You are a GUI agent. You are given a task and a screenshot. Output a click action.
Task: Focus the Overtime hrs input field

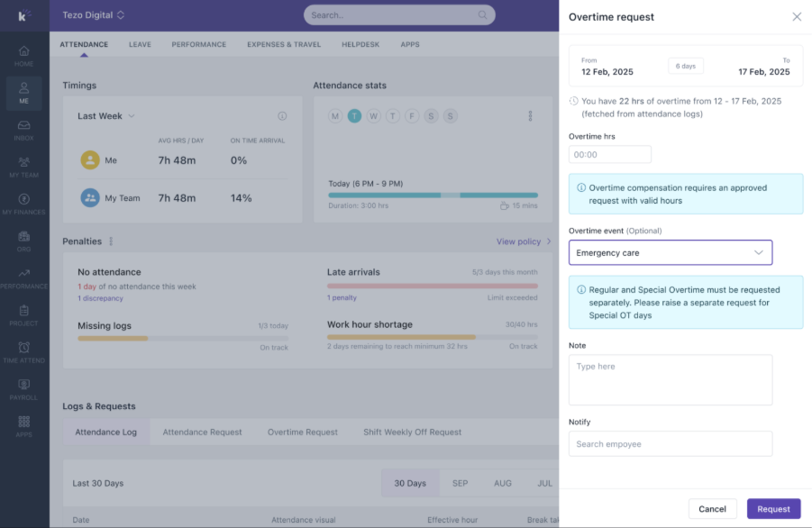tap(610, 154)
